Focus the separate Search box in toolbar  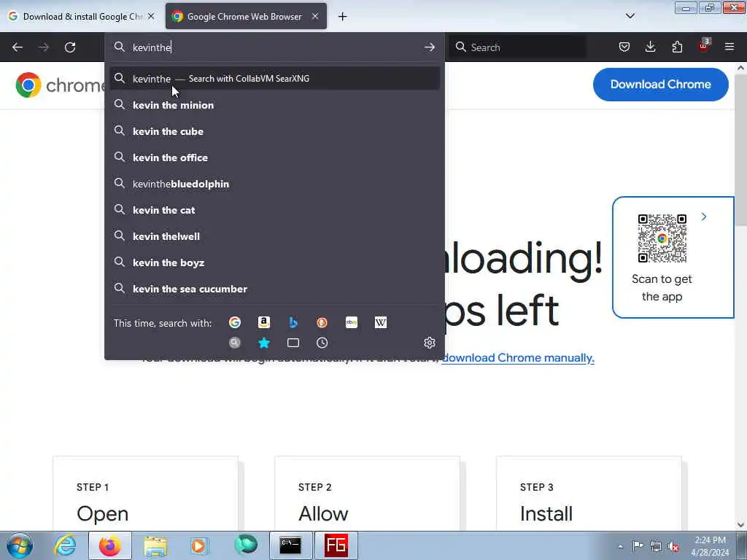[519, 47]
